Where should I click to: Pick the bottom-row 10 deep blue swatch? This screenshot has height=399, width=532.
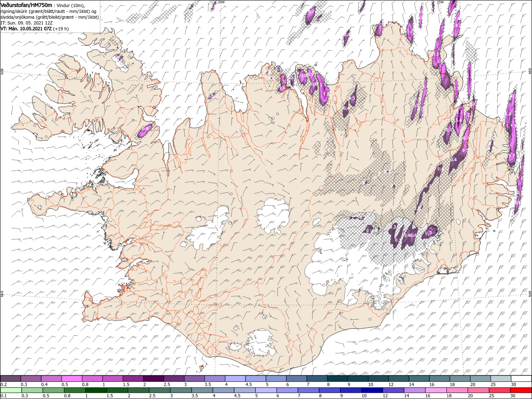[372, 390]
